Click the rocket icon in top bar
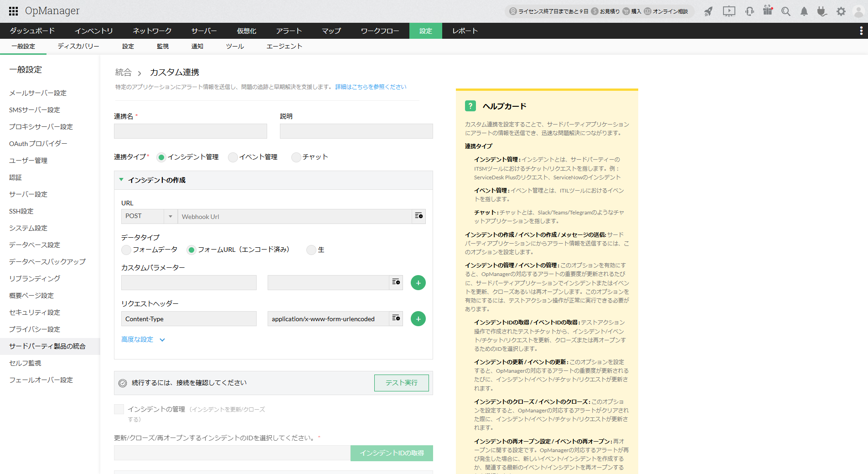This screenshot has height=474, width=868. pos(708,11)
